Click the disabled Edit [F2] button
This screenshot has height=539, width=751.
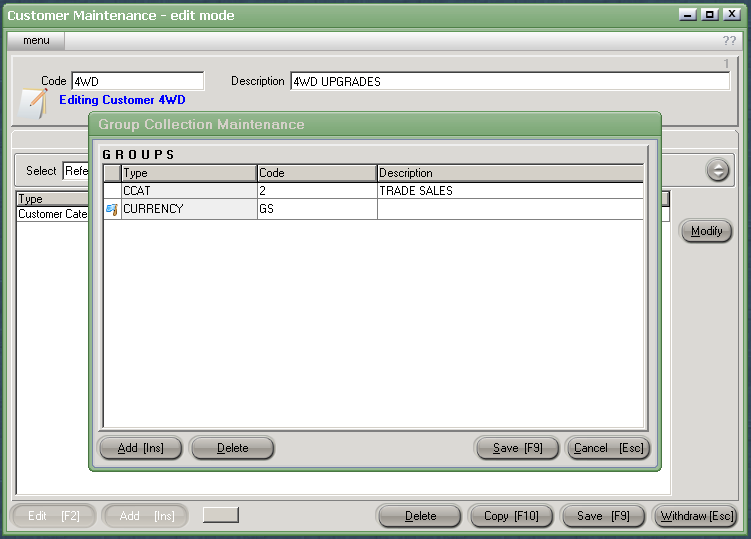click(53, 516)
